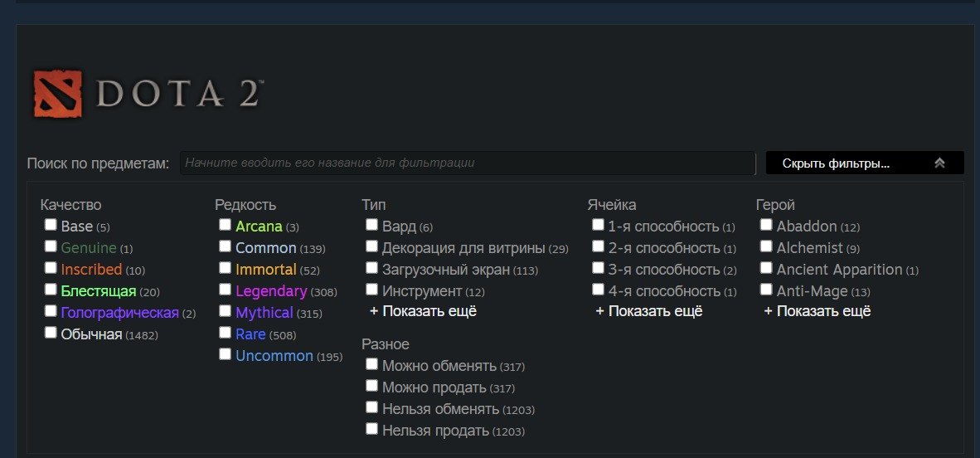Toggle the Голографическая quality filter

(x=51, y=311)
